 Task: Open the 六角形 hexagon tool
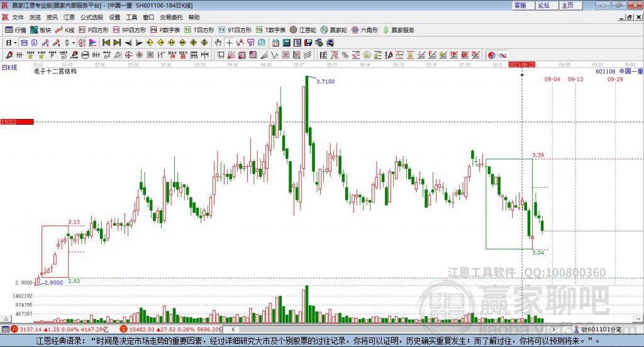pyautogui.click(x=365, y=30)
